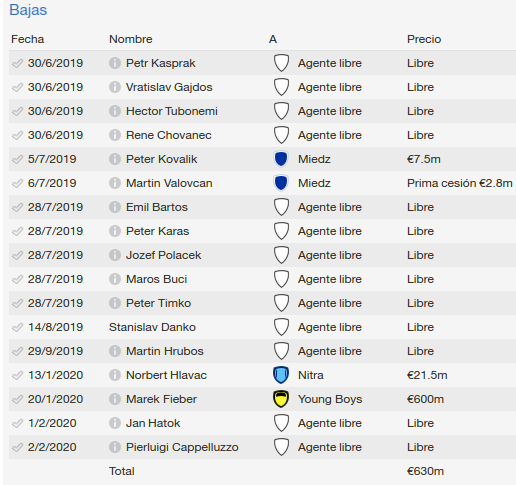Select the Nitra light-blue club badge
The width and height of the screenshot is (516, 485).
click(281, 375)
